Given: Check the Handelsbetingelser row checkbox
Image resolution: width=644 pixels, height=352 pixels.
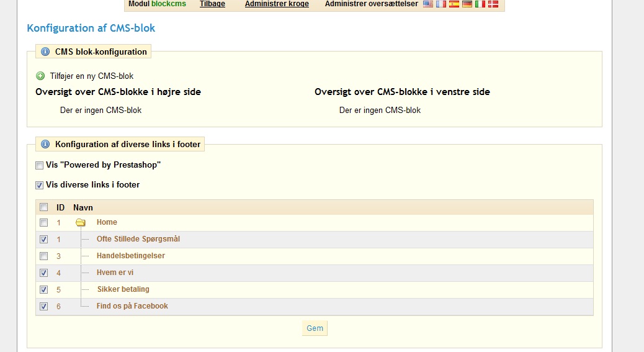Looking at the screenshot, I should [x=43, y=256].
